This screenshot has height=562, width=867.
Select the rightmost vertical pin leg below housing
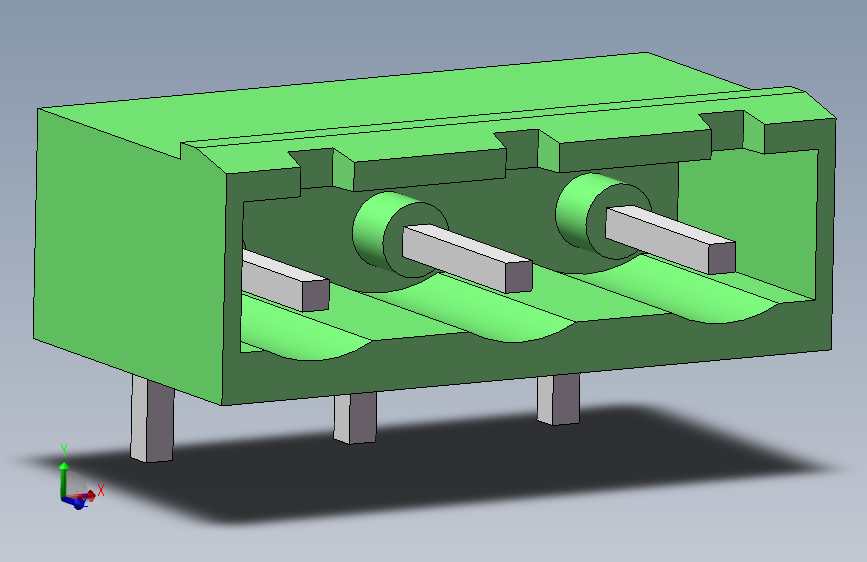point(558,399)
